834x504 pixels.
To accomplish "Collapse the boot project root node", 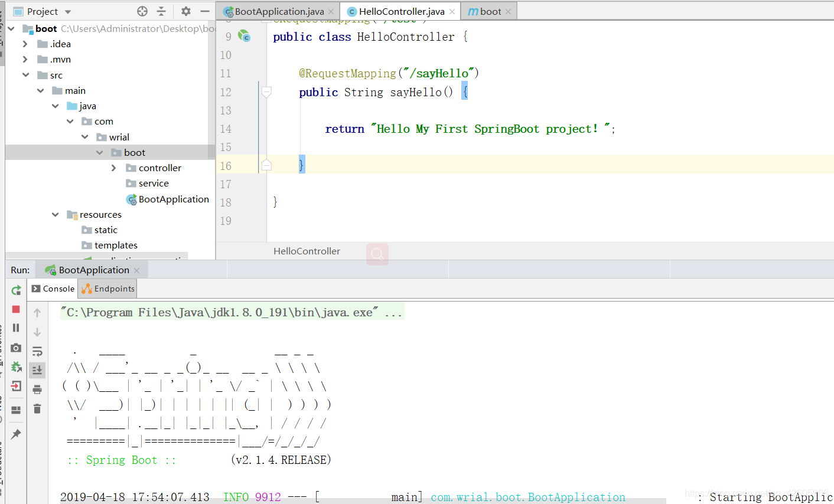I will coord(11,28).
